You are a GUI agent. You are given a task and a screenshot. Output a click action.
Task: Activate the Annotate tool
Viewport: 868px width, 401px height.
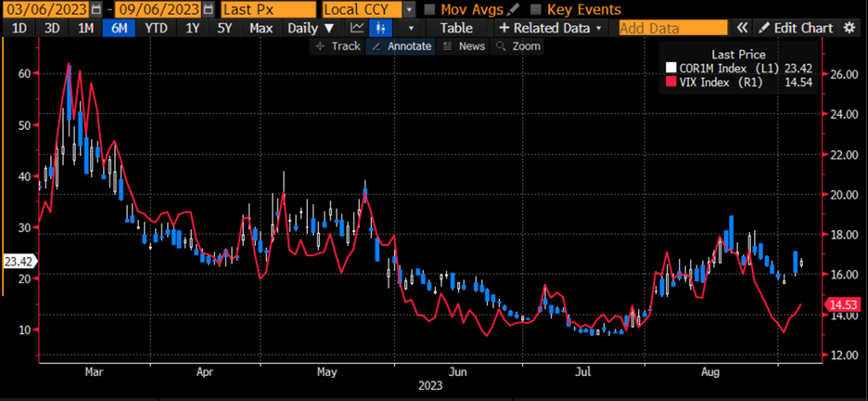pyautogui.click(x=401, y=46)
